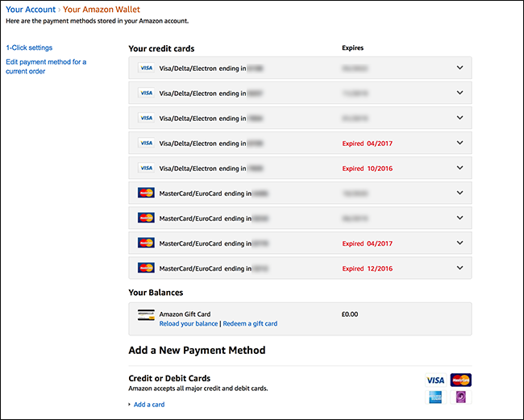Click Redeem a gift card link

coord(250,323)
